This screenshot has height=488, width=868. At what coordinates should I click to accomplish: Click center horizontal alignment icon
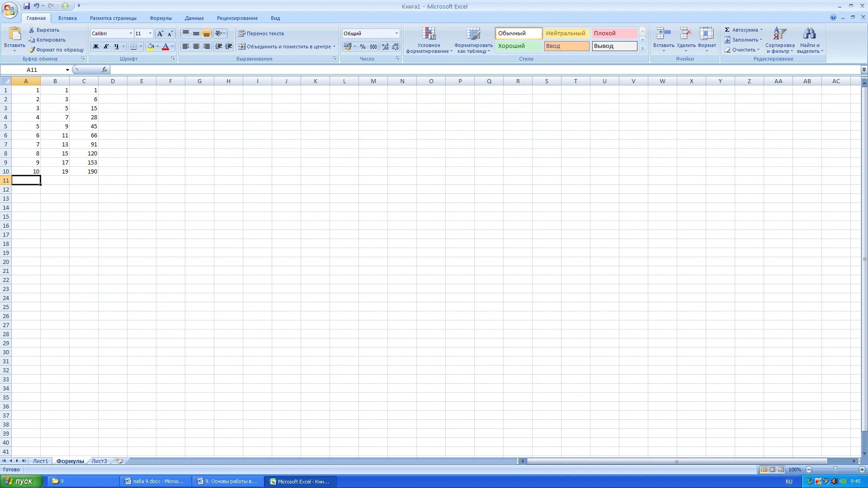[x=196, y=47]
